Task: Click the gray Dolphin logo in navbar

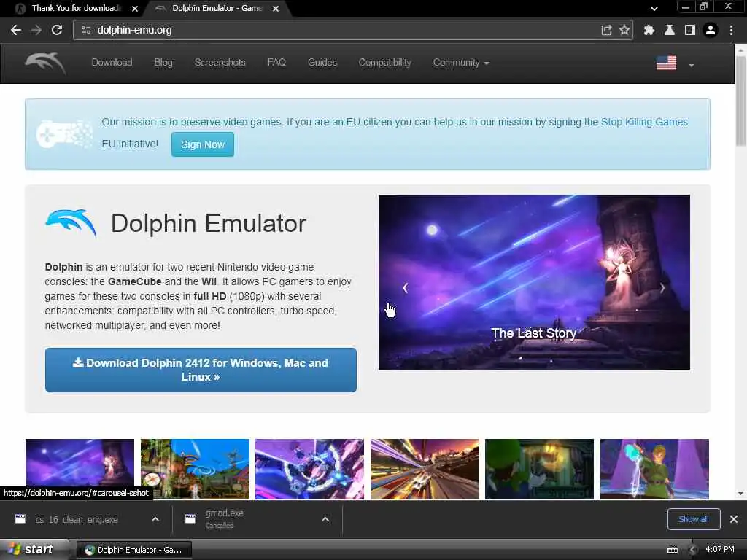Action: point(45,63)
